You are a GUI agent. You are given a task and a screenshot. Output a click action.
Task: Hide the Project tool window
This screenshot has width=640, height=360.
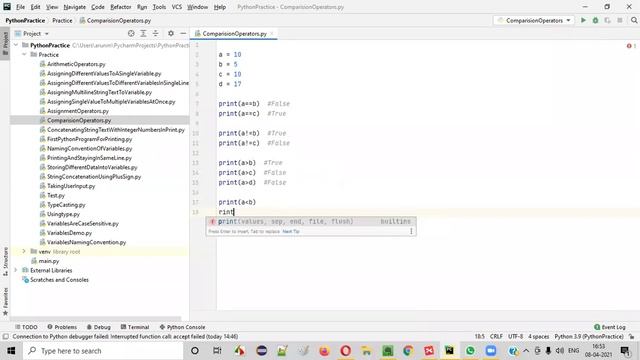(183, 33)
